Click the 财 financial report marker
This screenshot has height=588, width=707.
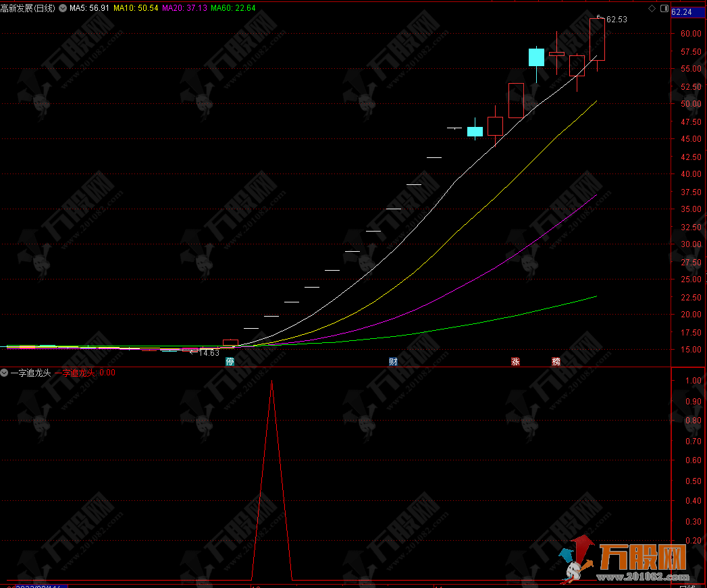click(x=392, y=361)
